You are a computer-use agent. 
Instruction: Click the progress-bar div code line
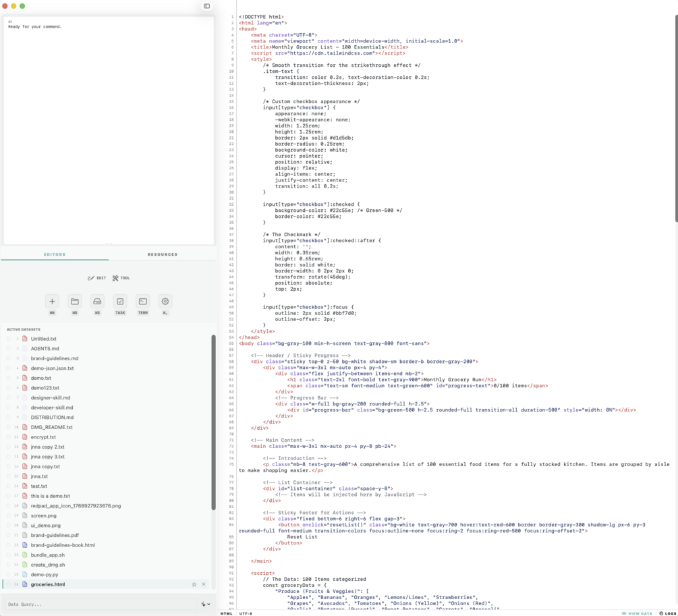(x=461, y=410)
